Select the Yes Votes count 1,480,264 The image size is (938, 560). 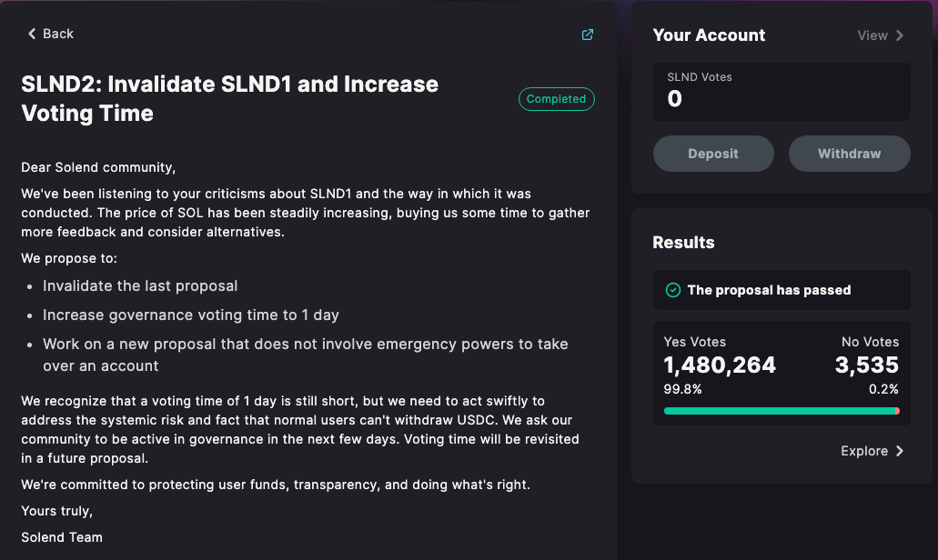pos(720,365)
